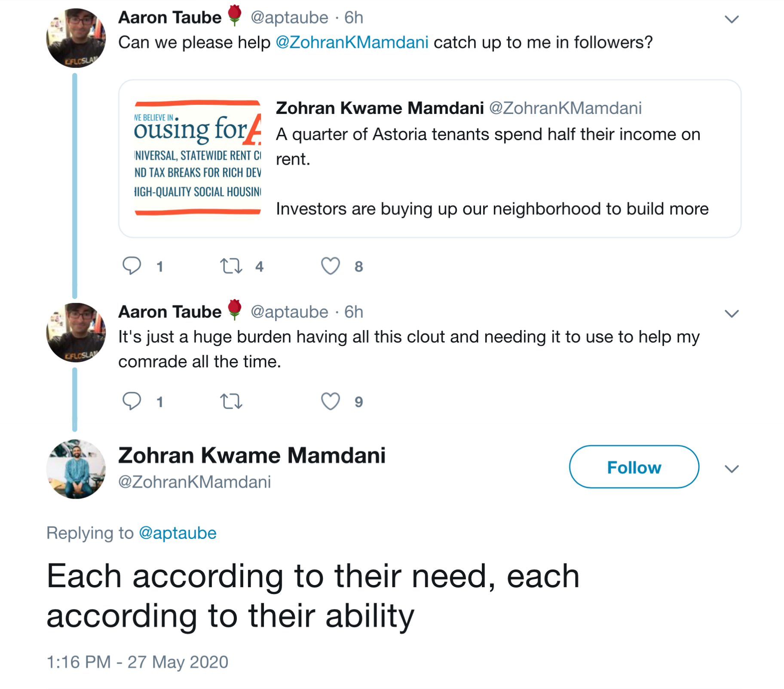Open Zohran Kwame Mamdani's profile picture
The image size is (784, 689).
[x=76, y=469]
